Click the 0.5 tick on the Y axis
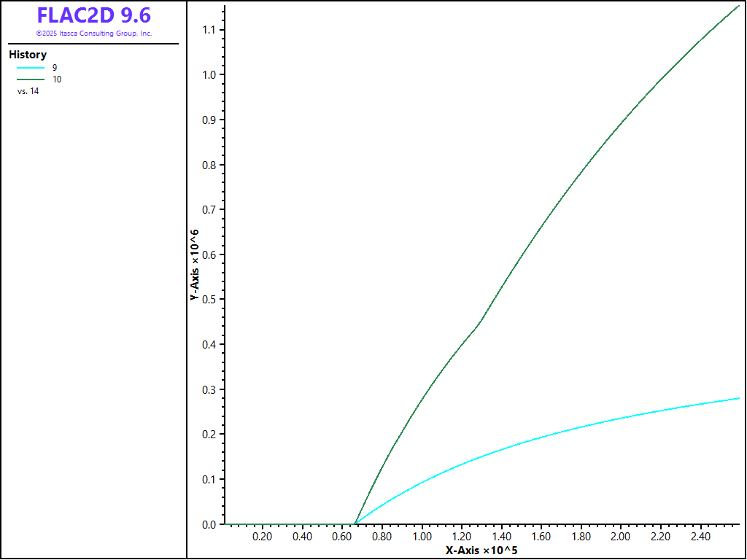 (209, 300)
